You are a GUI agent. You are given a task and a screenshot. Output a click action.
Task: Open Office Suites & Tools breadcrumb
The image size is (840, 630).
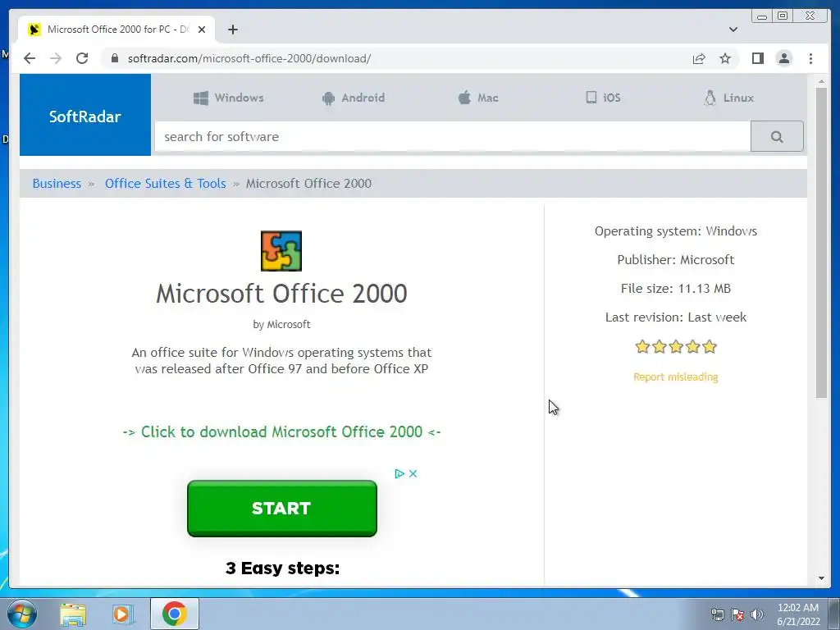tap(166, 183)
